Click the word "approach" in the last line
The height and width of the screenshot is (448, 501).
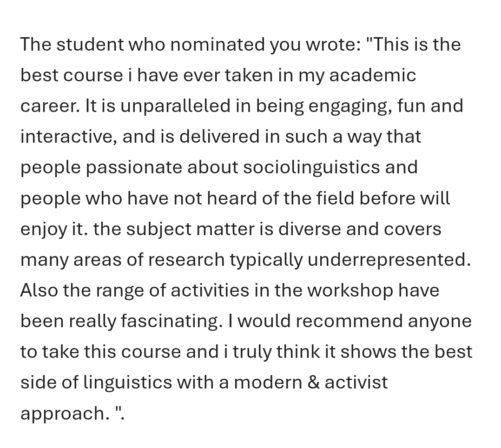(x=61, y=414)
